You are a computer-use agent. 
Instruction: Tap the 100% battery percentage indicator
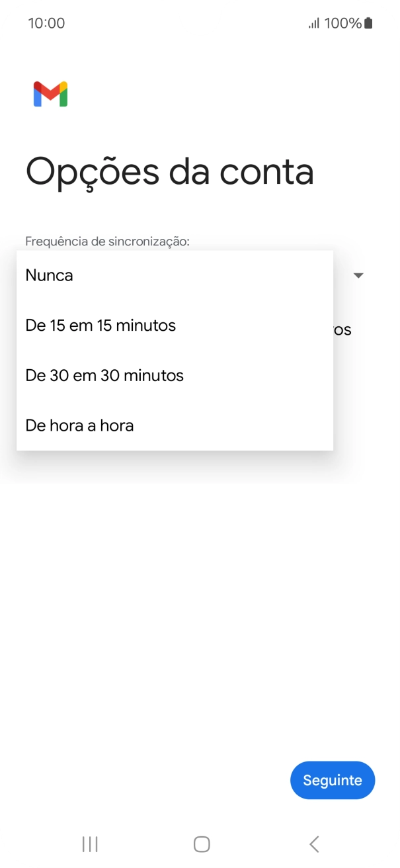pos(341,22)
